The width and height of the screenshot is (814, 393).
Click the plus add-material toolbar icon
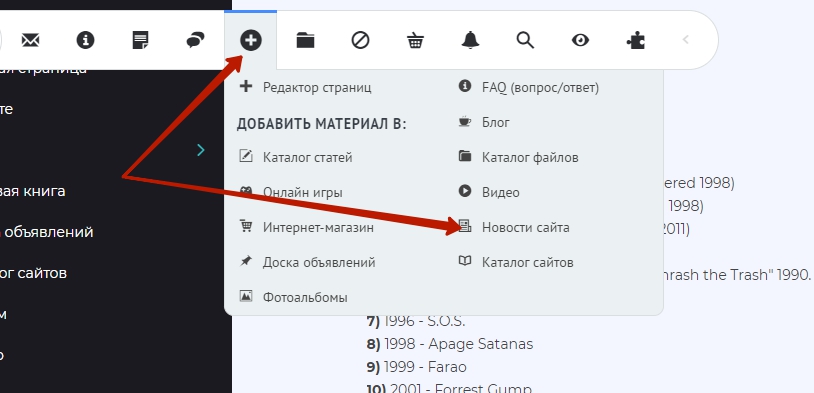coord(251,40)
